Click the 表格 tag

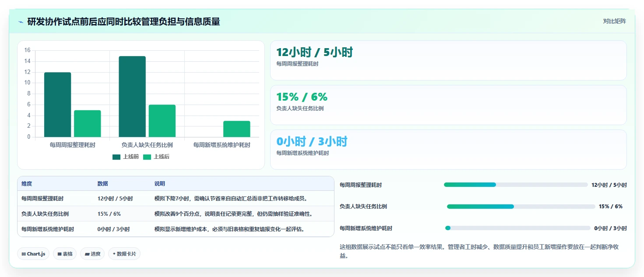(x=65, y=254)
